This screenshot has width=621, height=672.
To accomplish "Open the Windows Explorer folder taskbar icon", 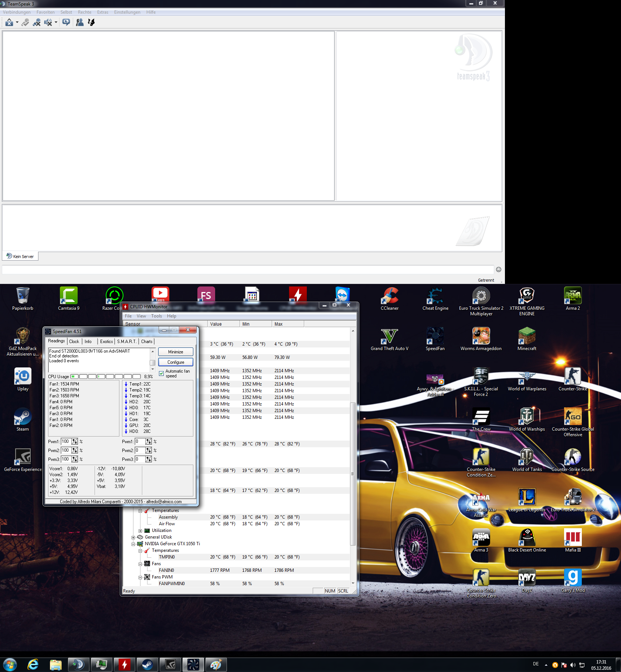I will (55, 665).
